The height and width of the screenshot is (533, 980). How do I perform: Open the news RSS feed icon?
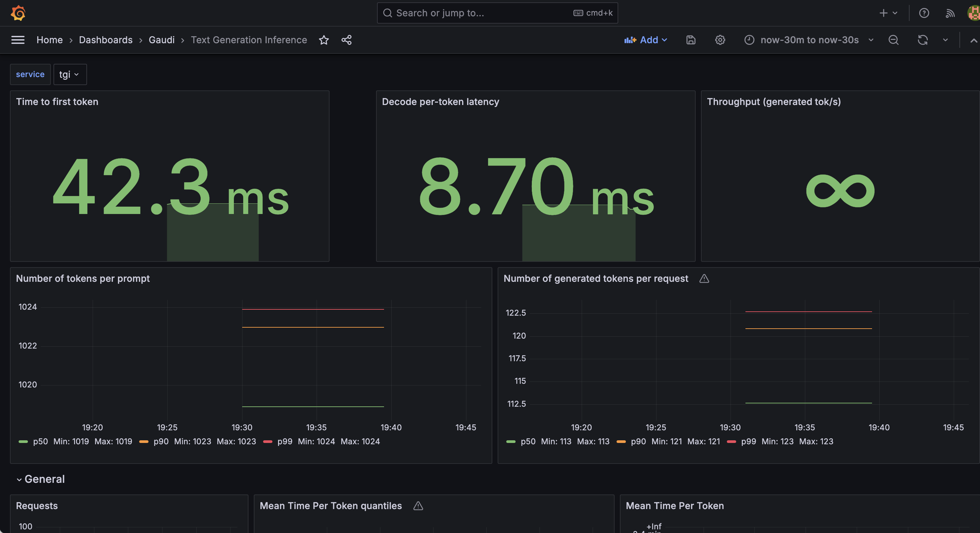(950, 13)
